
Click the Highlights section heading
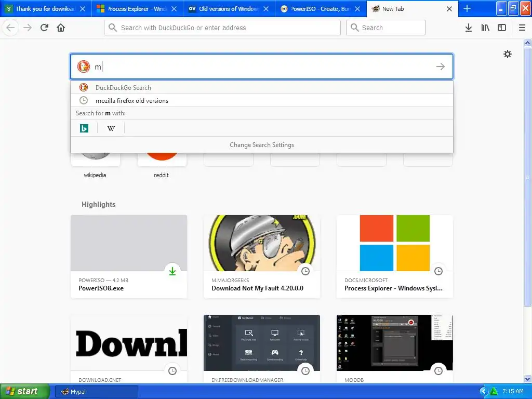(98, 204)
